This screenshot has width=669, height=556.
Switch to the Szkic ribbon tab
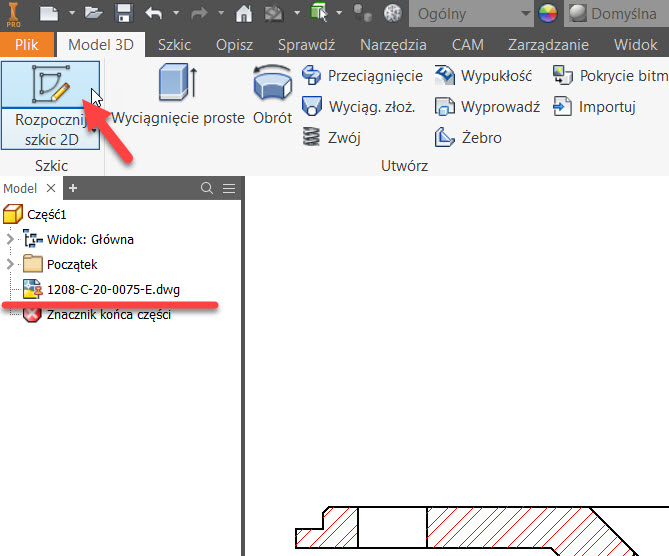pos(174,45)
